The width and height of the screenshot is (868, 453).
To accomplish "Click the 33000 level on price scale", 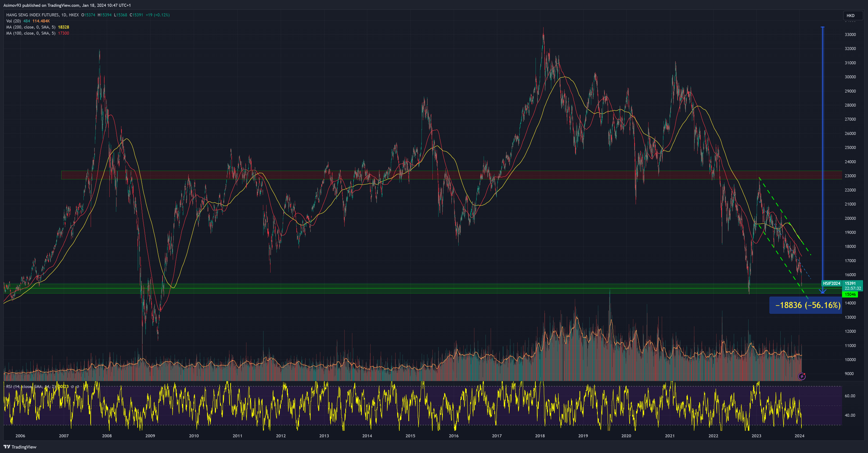I will click(850, 34).
